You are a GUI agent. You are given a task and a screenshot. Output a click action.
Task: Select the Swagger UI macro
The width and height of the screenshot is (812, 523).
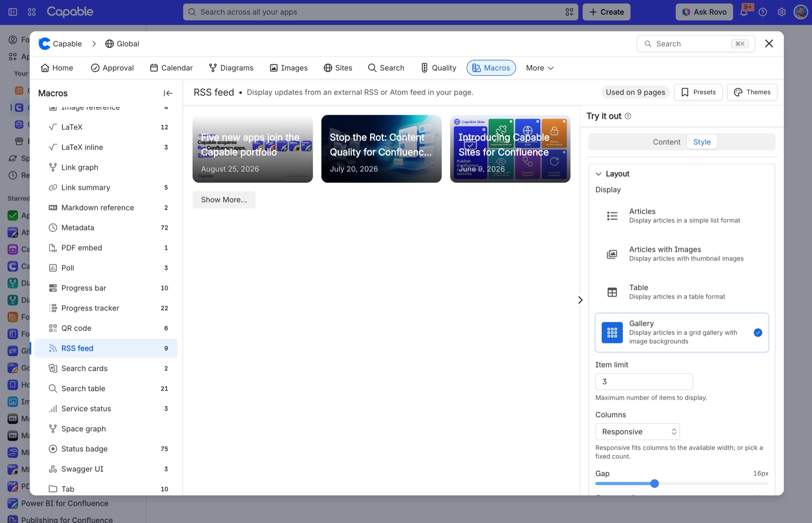pos(106,469)
